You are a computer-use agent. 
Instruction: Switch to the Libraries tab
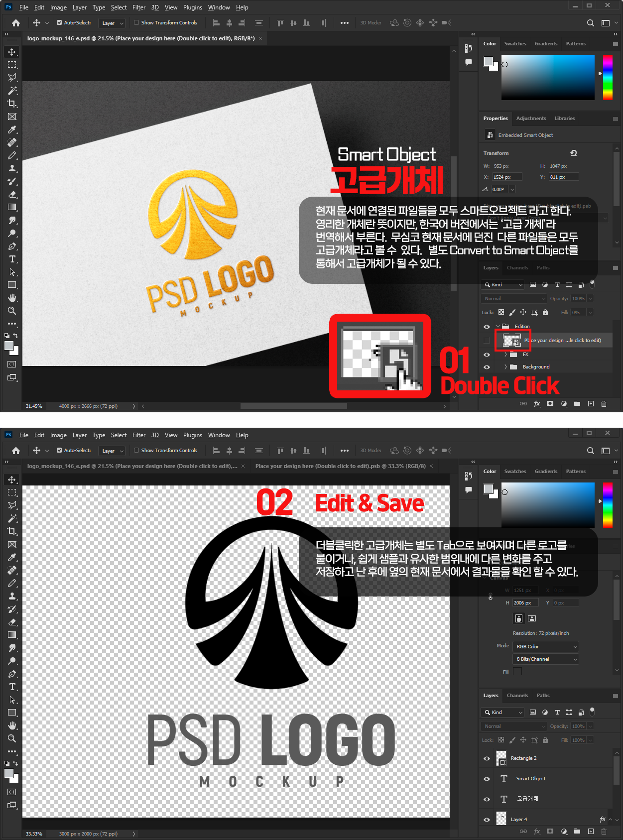(565, 119)
